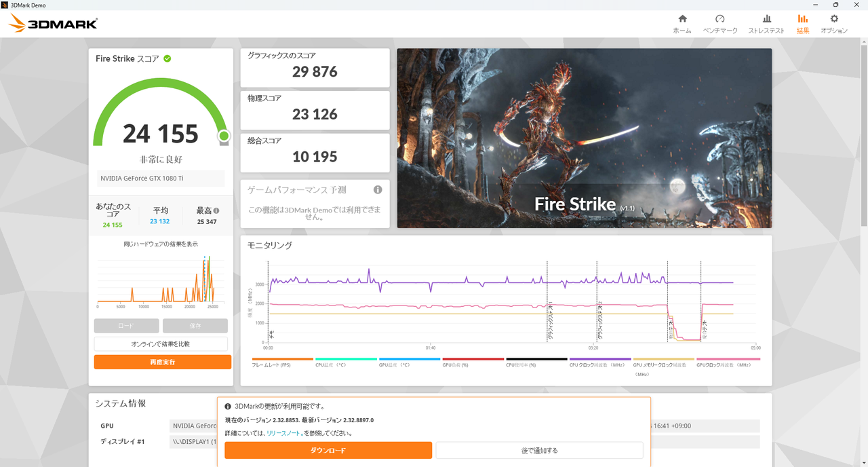Click the モニタリング heading
Screen dimensions: 868x467
pos(270,245)
